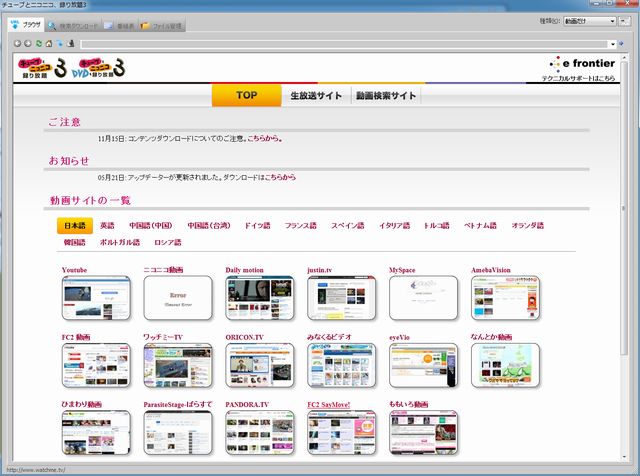
Task: Select the 韓国語 language link
Action: [75, 242]
